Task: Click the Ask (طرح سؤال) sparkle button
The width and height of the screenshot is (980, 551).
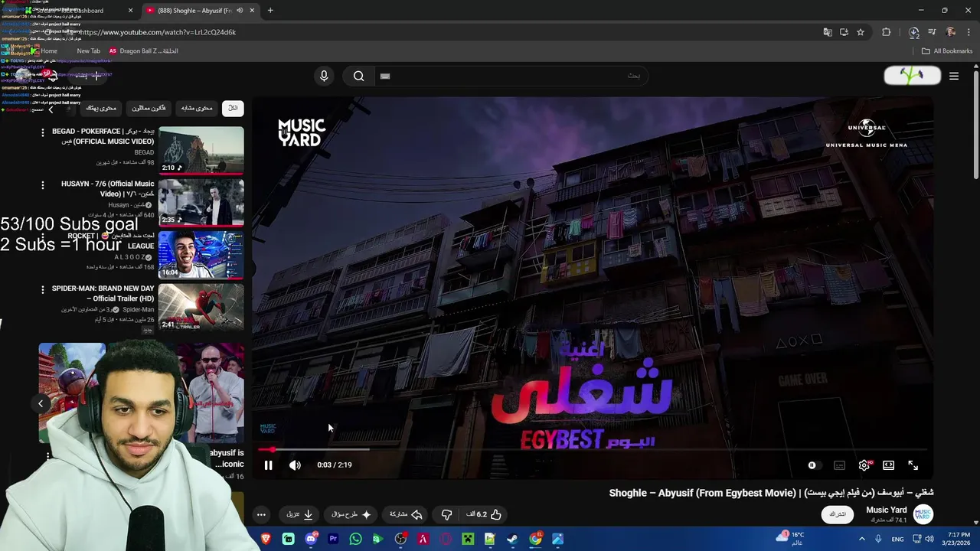Action: [351, 514]
